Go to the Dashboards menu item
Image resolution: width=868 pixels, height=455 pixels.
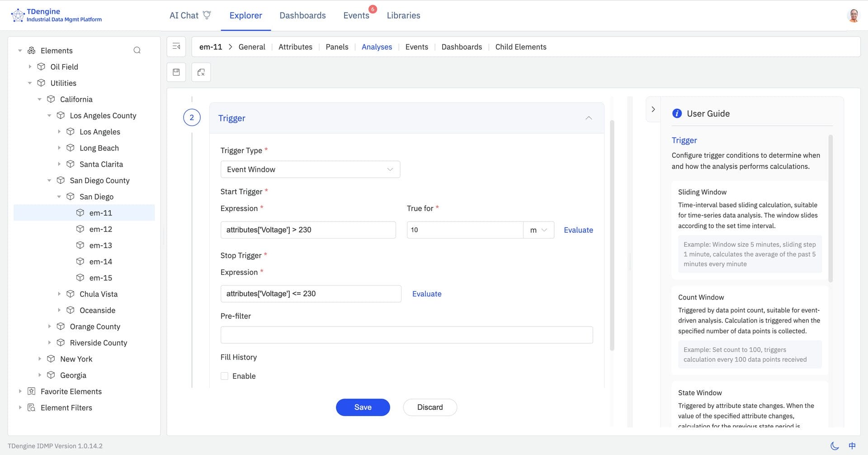pyautogui.click(x=302, y=15)
